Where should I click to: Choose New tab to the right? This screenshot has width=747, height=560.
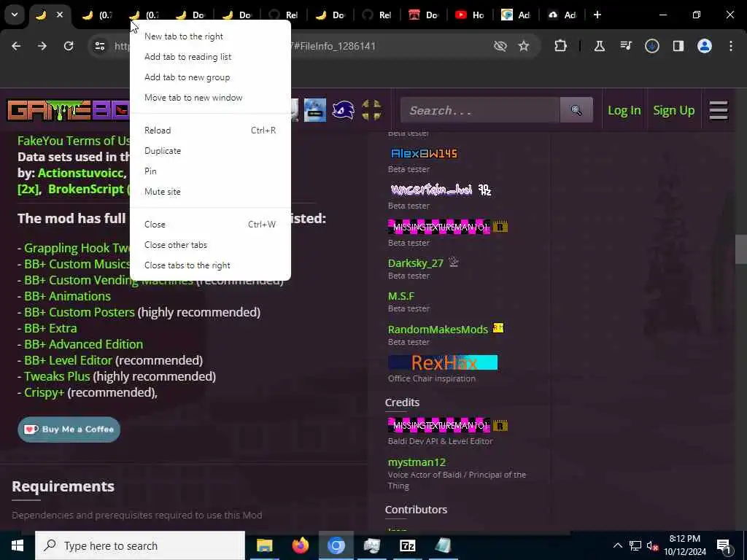210,36
